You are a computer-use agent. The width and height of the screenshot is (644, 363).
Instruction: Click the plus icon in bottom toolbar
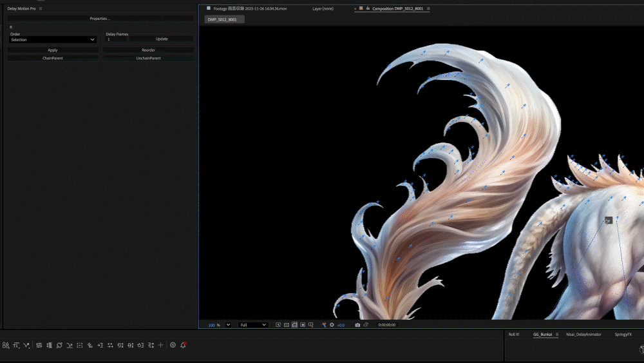tap(161, 346)
